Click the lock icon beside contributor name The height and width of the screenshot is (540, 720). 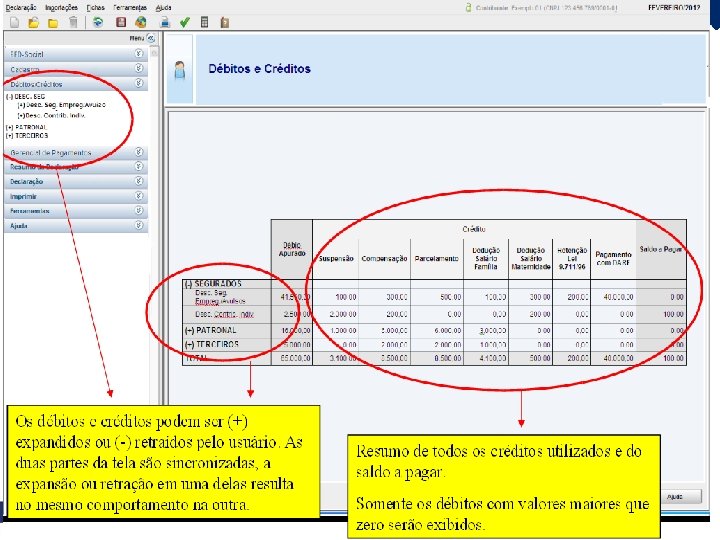click(x=468, y=7)
